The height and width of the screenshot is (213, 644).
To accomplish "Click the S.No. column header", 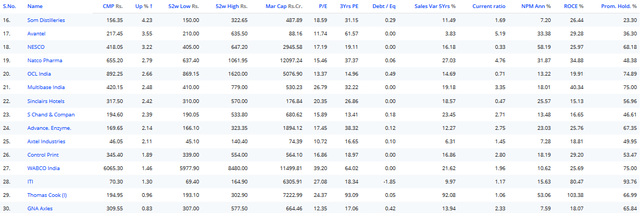I will pos(9,6).
